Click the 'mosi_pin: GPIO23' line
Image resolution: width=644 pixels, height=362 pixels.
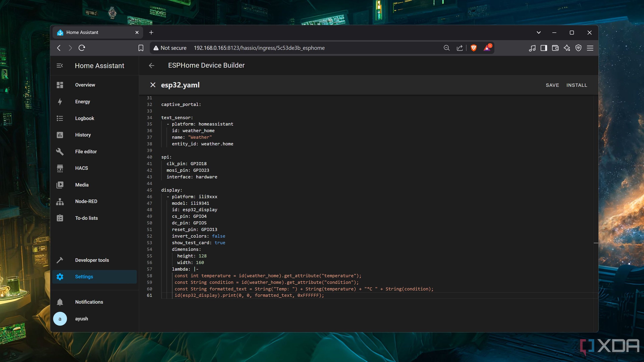tap(188, 170)
